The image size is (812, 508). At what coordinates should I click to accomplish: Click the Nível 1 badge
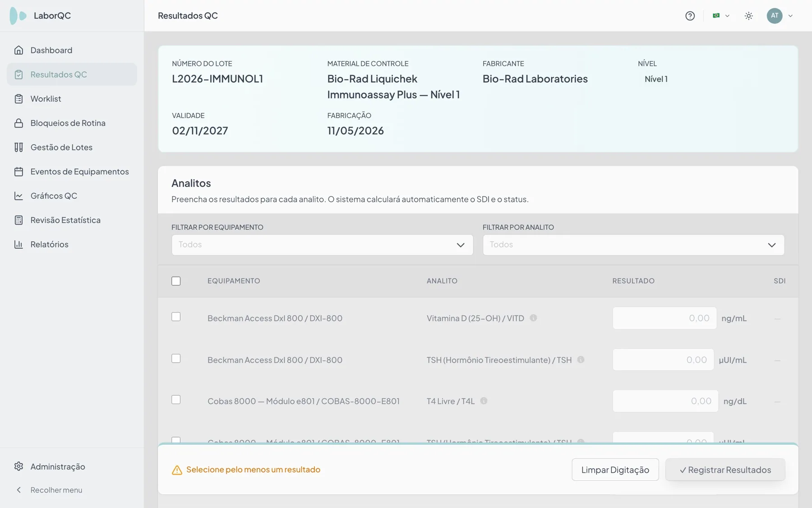click(x=656, y=79)
